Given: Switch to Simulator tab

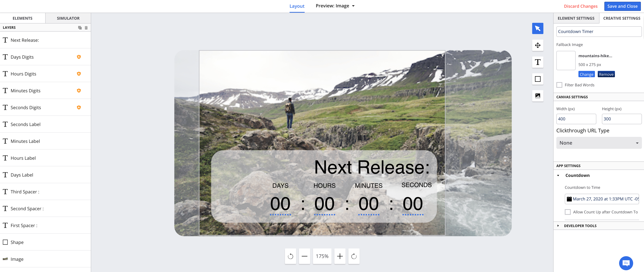Looking at the screenshot, I should [68, 18].
